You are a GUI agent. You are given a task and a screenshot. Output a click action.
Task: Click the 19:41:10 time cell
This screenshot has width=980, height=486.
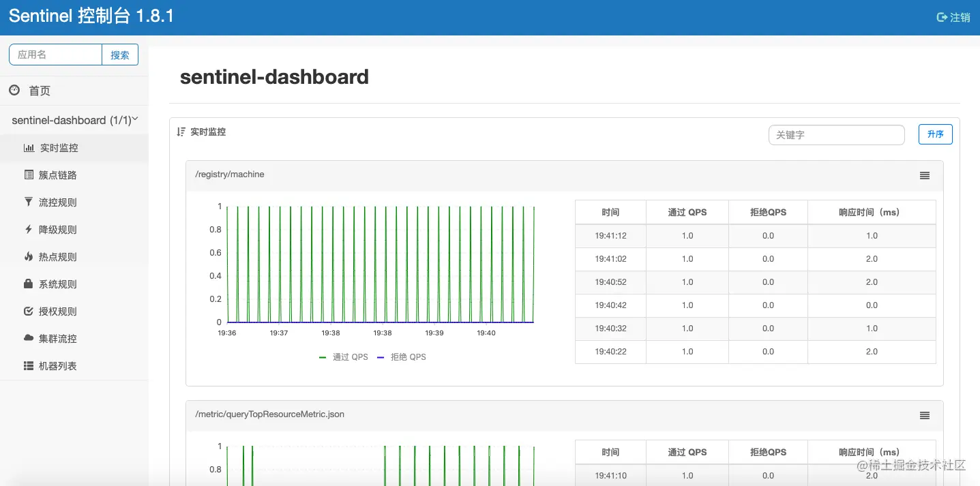point(610,476)
